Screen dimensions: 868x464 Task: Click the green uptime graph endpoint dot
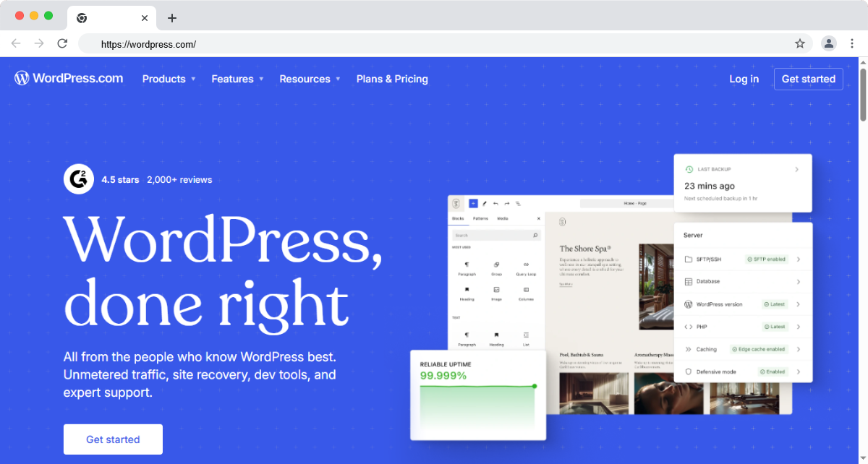pos(535,386)
